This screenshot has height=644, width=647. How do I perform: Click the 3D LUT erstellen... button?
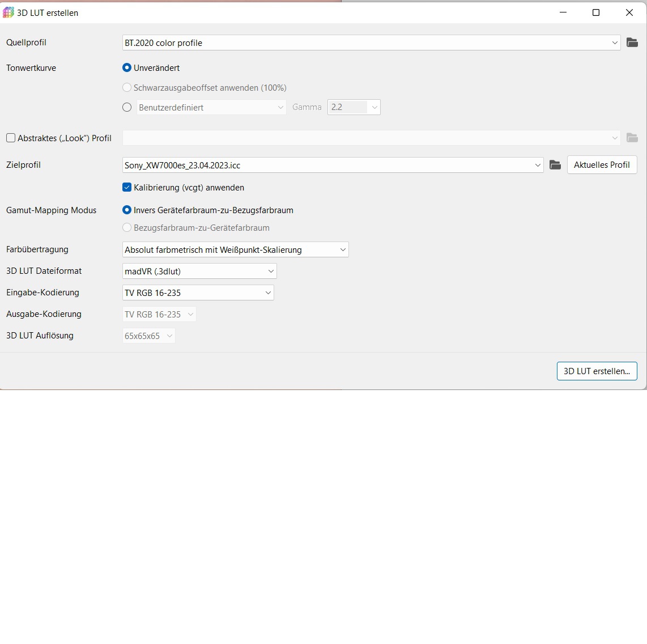pos(597,371)
